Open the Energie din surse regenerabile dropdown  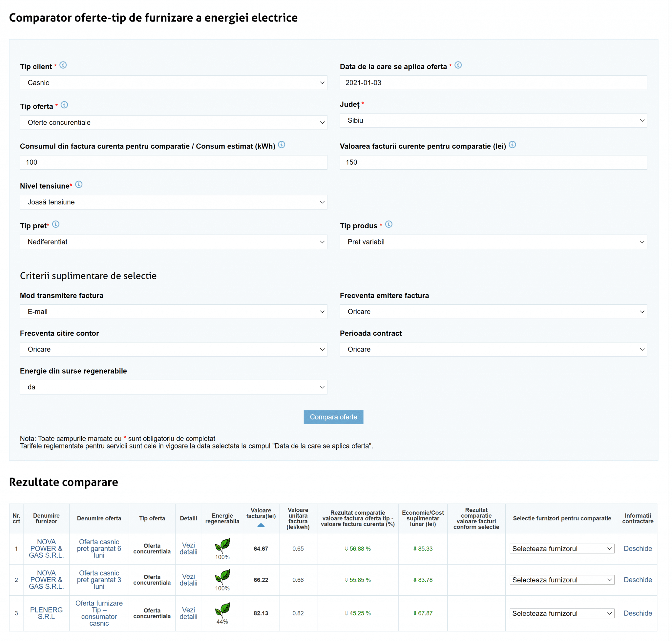(173, 387)
